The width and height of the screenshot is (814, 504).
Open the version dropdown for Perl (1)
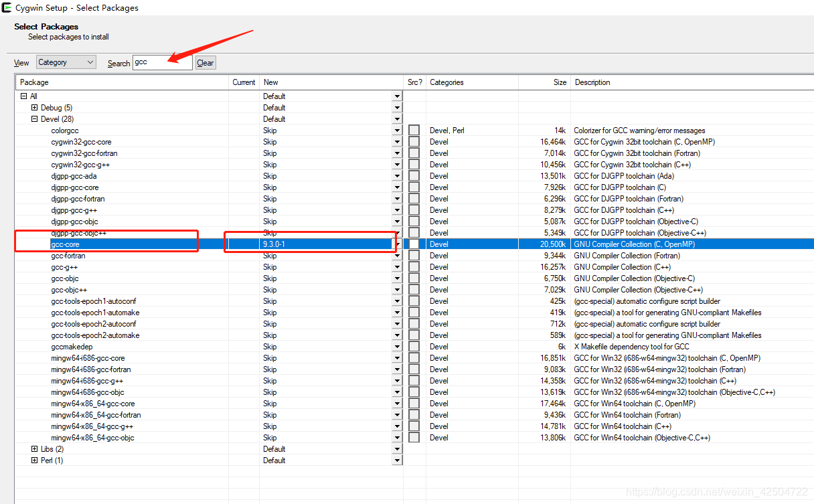tap(397, 460)
